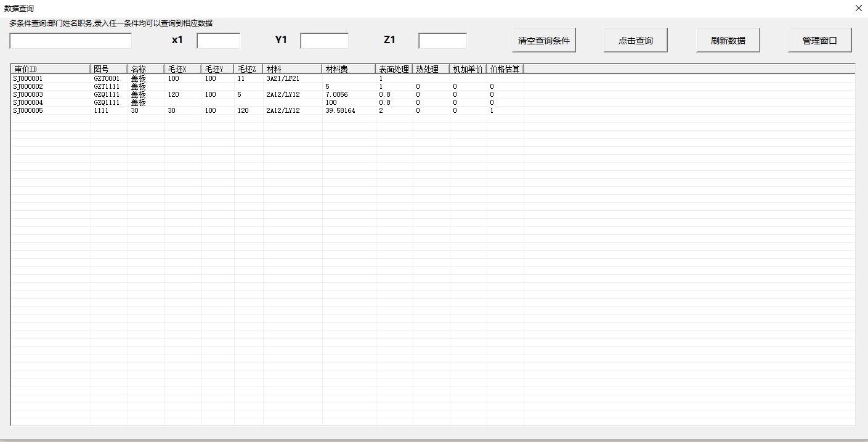Open the 管理窗口 window

(x=819, y=39)
